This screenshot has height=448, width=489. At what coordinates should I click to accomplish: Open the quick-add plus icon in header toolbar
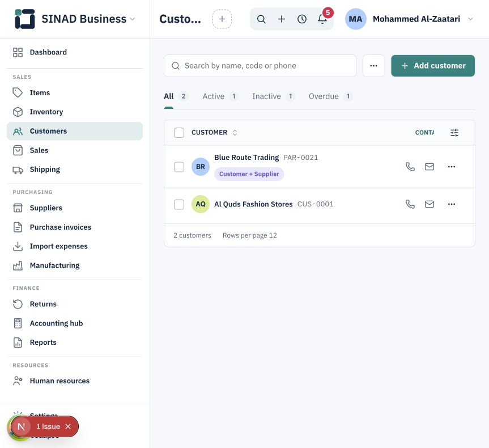point(282,19)
